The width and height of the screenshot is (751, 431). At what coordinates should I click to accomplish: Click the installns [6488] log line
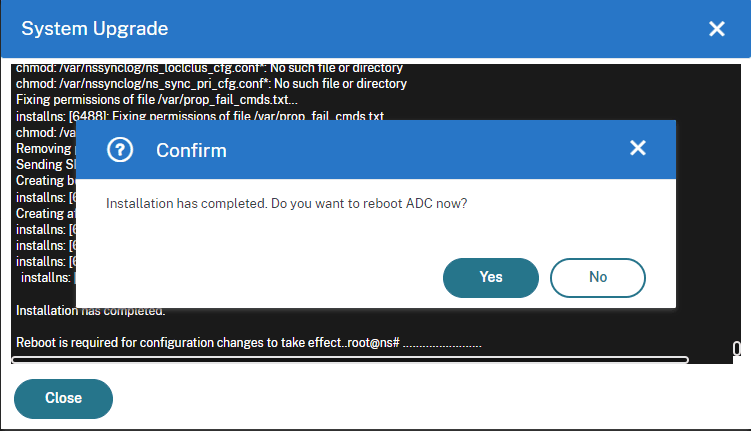pyautogui.click(x=200, y=116)
